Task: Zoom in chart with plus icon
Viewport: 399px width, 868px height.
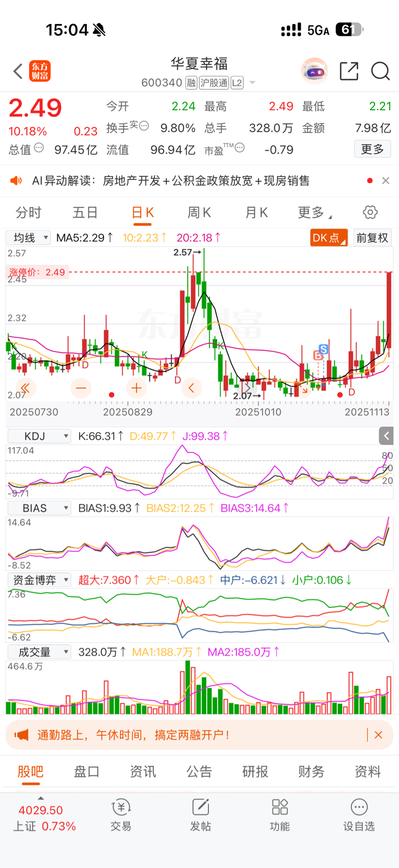Action: [x=136, y=387]
